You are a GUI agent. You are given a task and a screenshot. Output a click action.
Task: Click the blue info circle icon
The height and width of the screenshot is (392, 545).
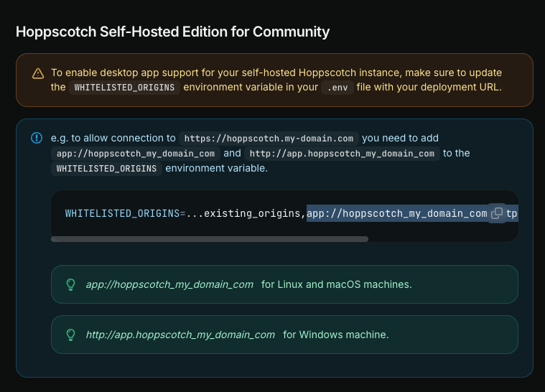(37, 138)
